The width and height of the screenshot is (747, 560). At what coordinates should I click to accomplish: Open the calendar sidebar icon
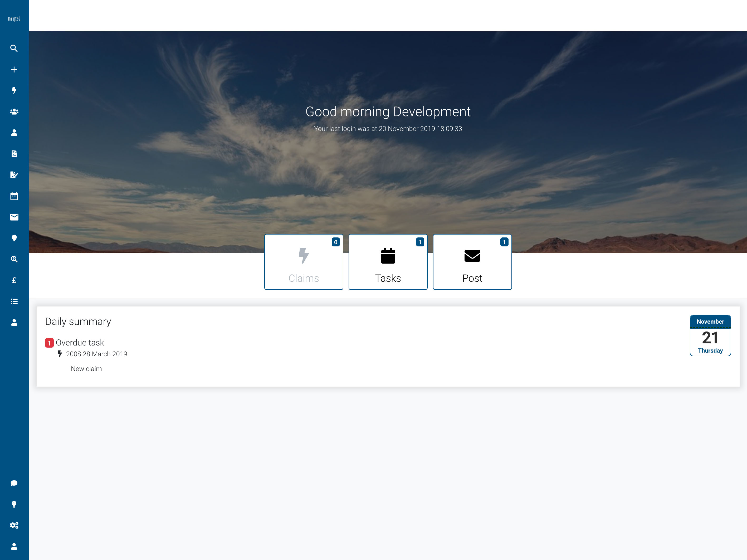pyautogui.click(x=14, y=196)
